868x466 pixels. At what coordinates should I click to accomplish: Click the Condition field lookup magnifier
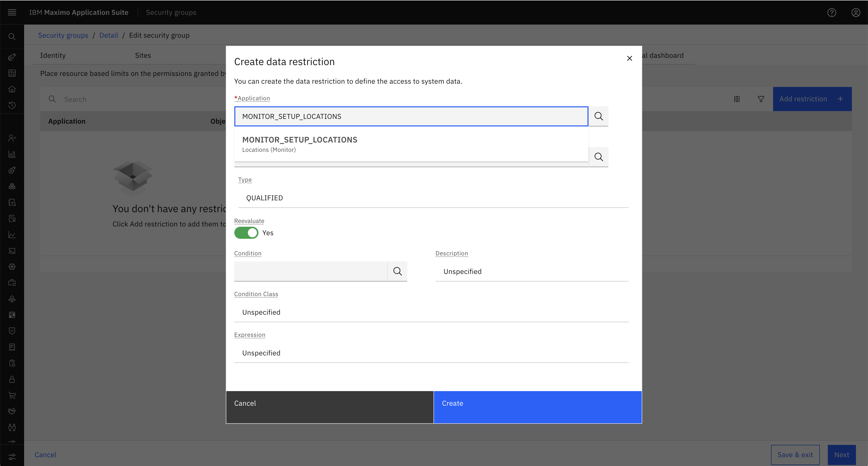pyautogui.click(x=397, y=271)
